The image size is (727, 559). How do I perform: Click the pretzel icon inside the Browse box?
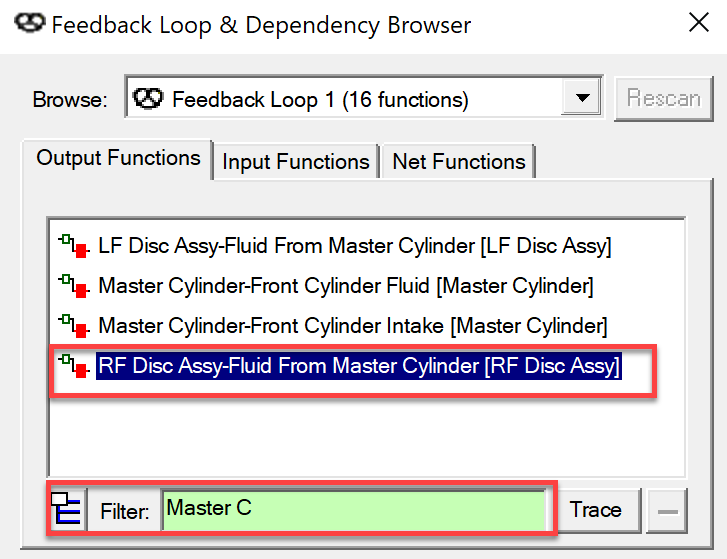pos(148,99)
